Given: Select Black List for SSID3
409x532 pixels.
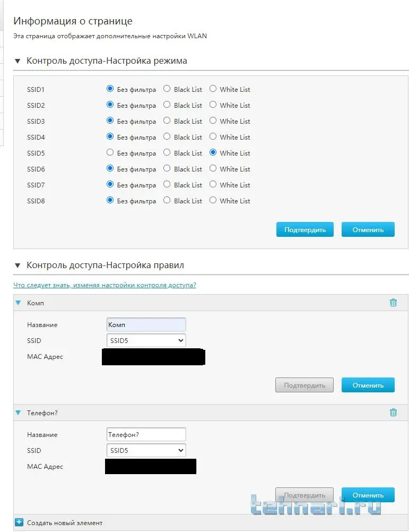Looking at the screenshot, I should 167,121.
